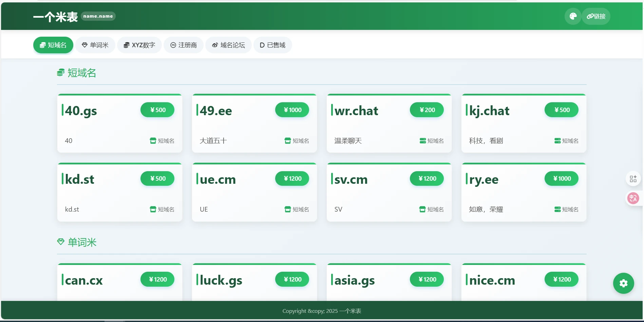Click the server icon on ry.ee card
The height and width of the screenshot is (322, 644).
(x=557, y=209)
